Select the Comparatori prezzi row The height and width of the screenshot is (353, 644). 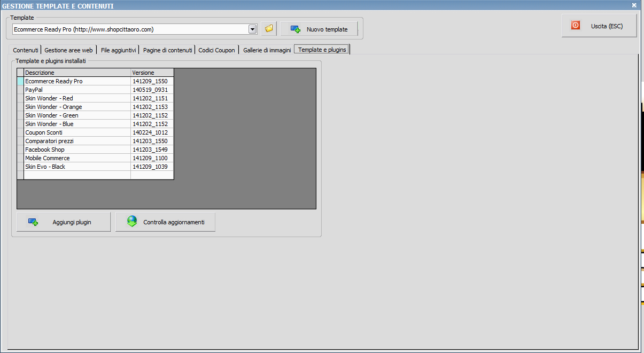point(96,141)
